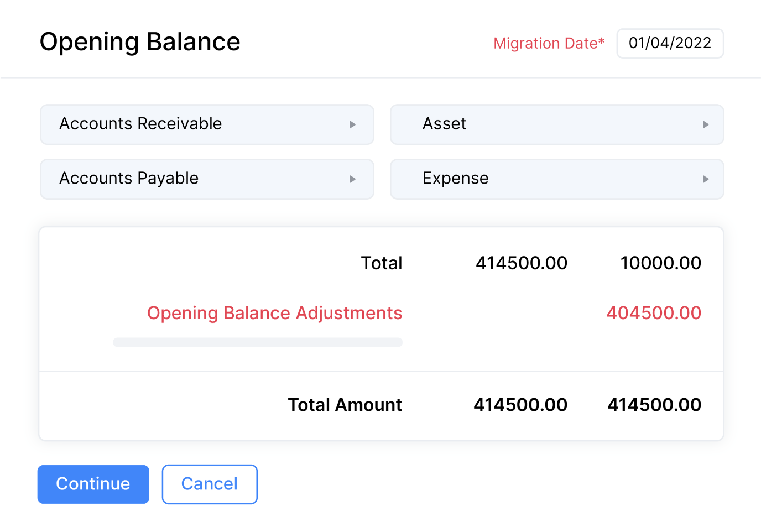Click the chevron arrow next to Expense
The image size is (761, 532).
(x=705, y=179)
